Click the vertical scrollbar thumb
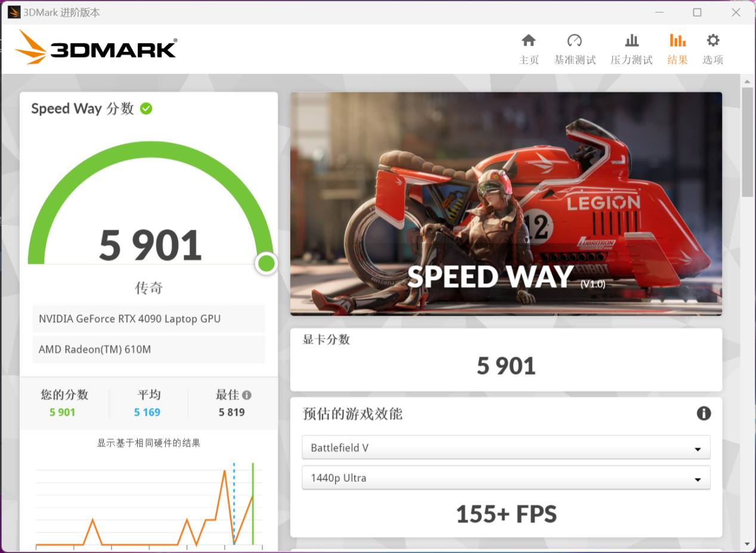This screenshot has height=553, width=756. [747, 141]
